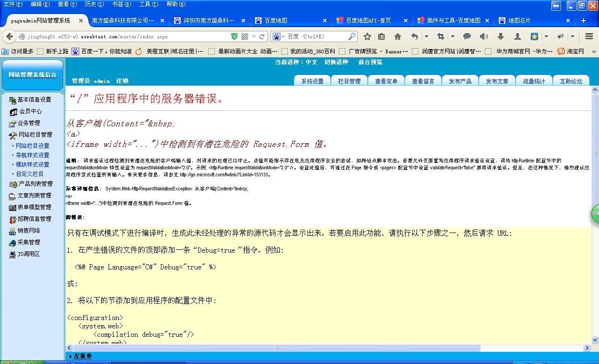The width and height of the screenshot is (599, 364).
Task: Click the chat bubble toolbar icon
Action: [467, 36]
